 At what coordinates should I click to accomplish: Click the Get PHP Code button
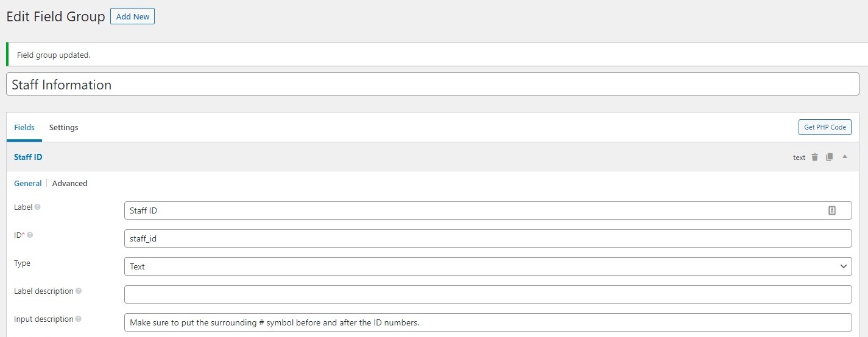pos(825,127)
